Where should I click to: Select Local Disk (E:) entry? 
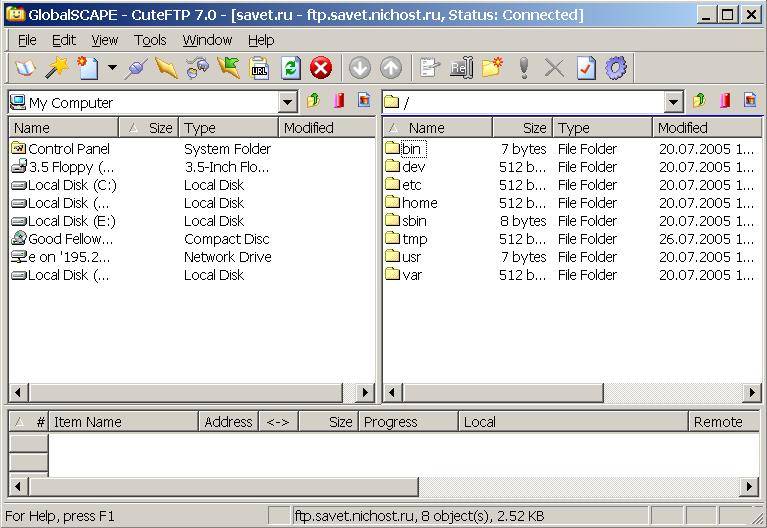(x=64, y=221)
